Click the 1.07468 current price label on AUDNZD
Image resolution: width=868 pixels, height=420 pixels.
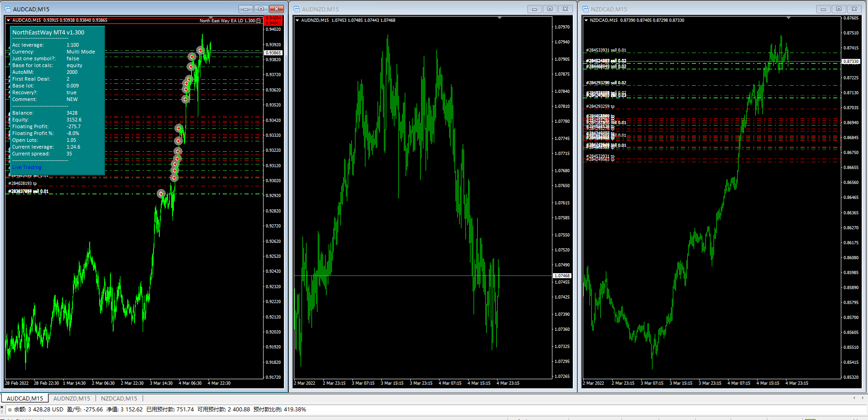click(562, 276)
